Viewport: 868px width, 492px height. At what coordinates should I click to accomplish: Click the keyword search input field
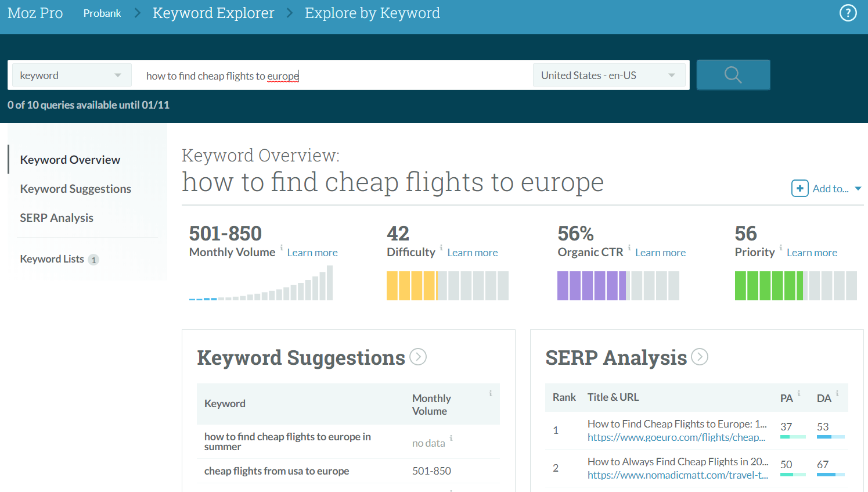point(332,76)
